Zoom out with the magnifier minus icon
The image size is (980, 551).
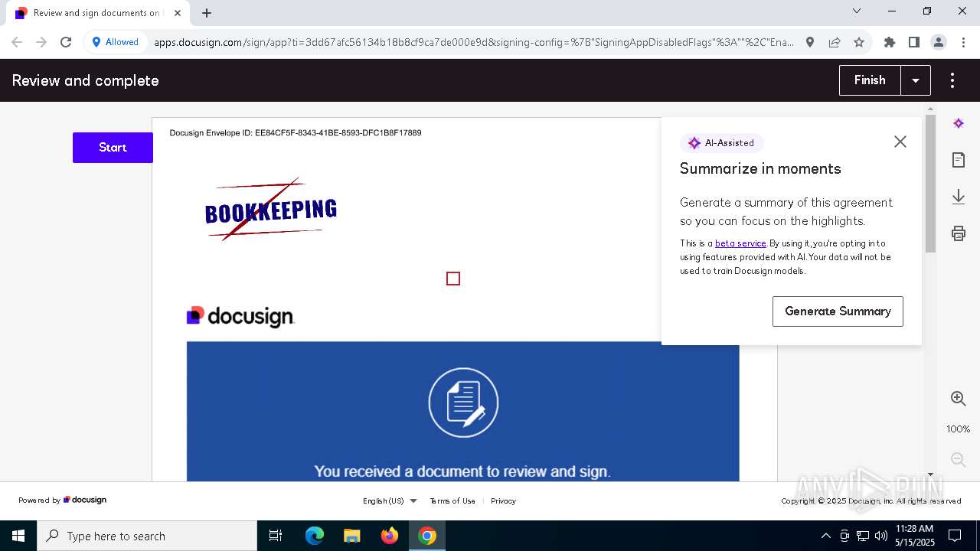click(959, 459)
